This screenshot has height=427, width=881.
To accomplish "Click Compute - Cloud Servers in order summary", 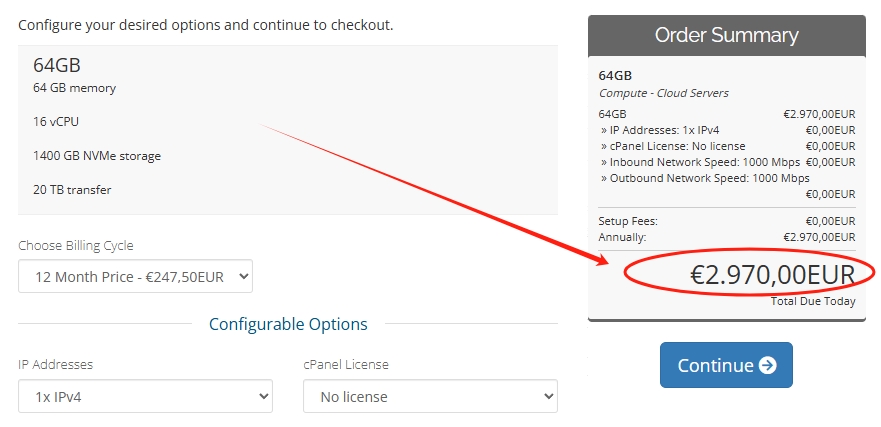I will (x=663, y=93).
